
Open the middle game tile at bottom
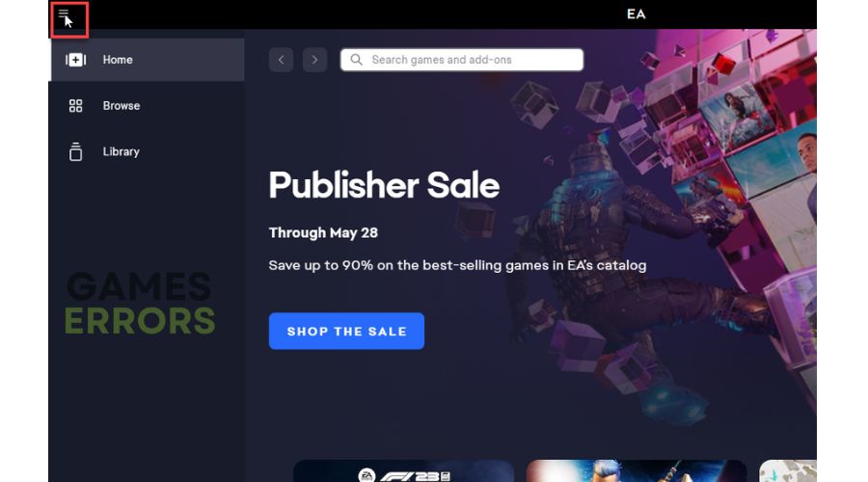[x=637, y=471]
